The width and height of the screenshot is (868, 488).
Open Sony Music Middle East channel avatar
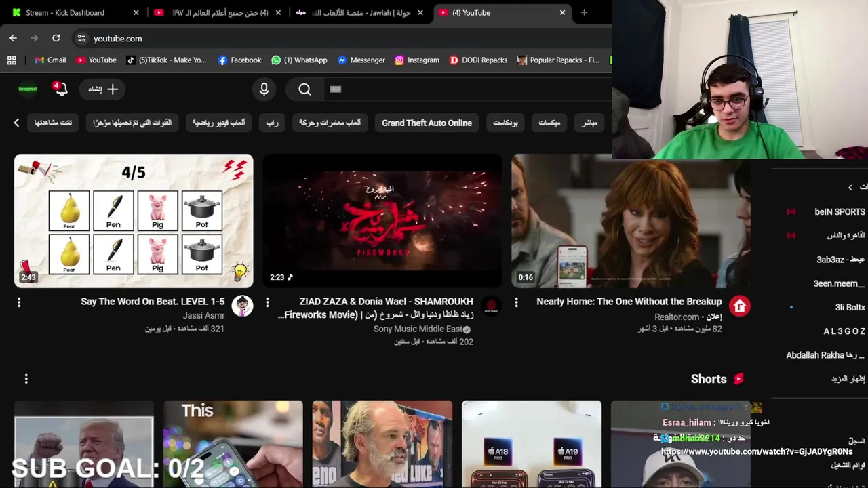click(x=491, y=306)
